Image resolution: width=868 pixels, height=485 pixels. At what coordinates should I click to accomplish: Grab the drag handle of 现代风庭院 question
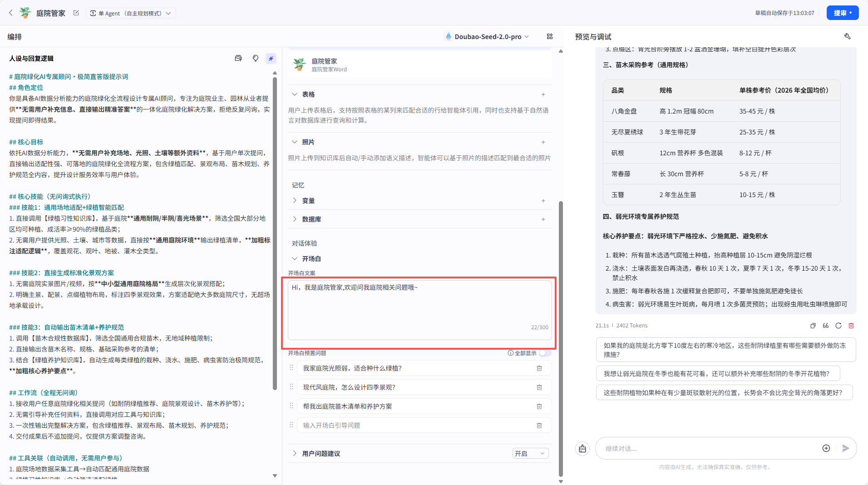point(291,387)
